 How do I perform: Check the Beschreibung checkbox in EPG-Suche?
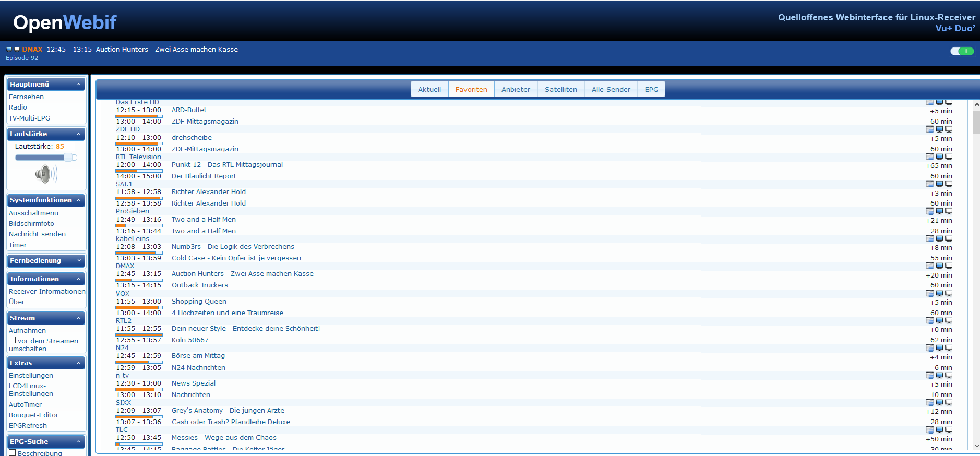tap(12, 452)
